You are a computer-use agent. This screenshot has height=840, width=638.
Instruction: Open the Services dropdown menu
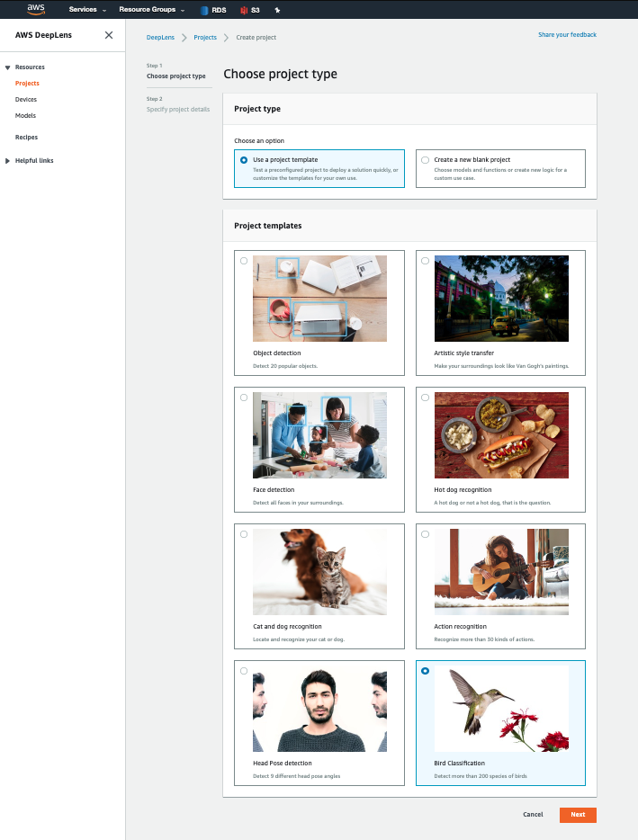(x=87, y=10)
